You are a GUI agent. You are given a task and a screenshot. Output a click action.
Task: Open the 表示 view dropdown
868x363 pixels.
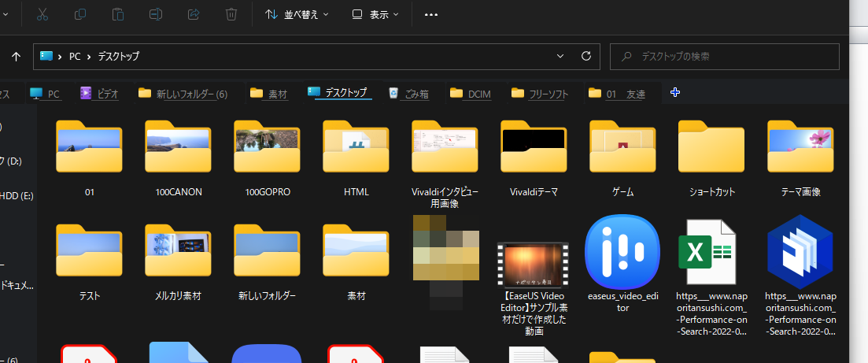tap(375, 14)
